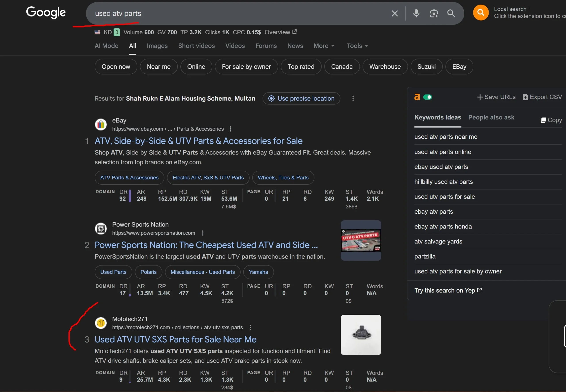Toggle the Open now filter chip
The width and height of the screenshot is (566, 392).
116,67
